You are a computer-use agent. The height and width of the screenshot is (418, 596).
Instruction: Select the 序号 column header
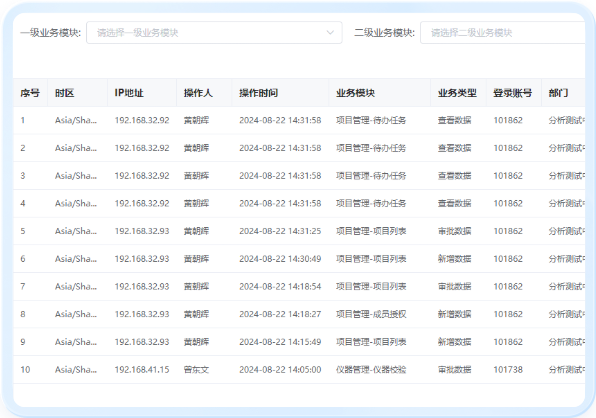pos(30,93)
